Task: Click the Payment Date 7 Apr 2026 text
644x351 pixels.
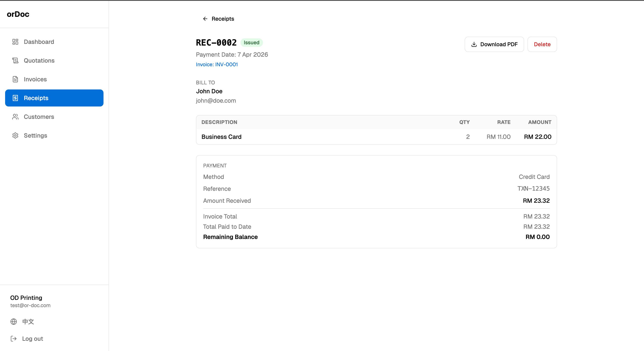Action: 232,55
